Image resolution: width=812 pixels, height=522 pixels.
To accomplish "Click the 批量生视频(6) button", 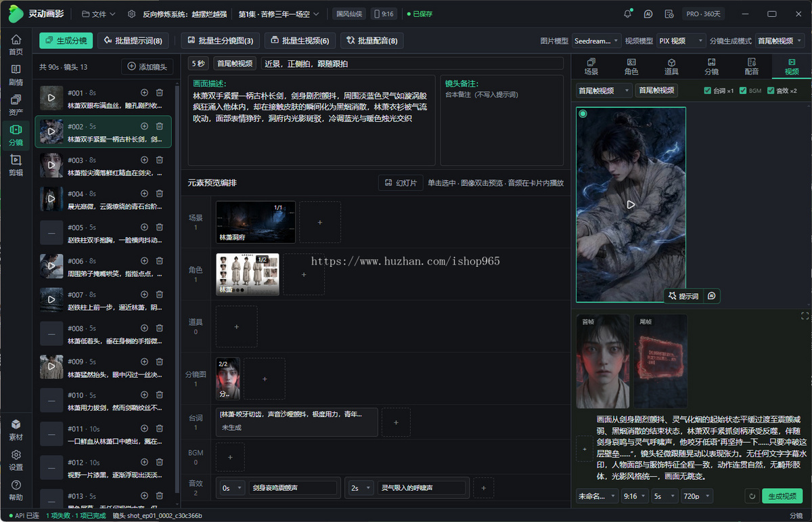I will pos(300,41).
